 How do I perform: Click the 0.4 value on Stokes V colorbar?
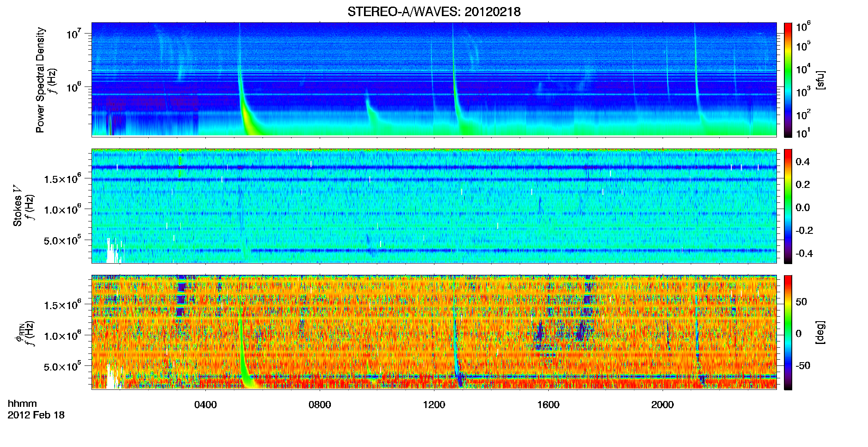[803, 162]
